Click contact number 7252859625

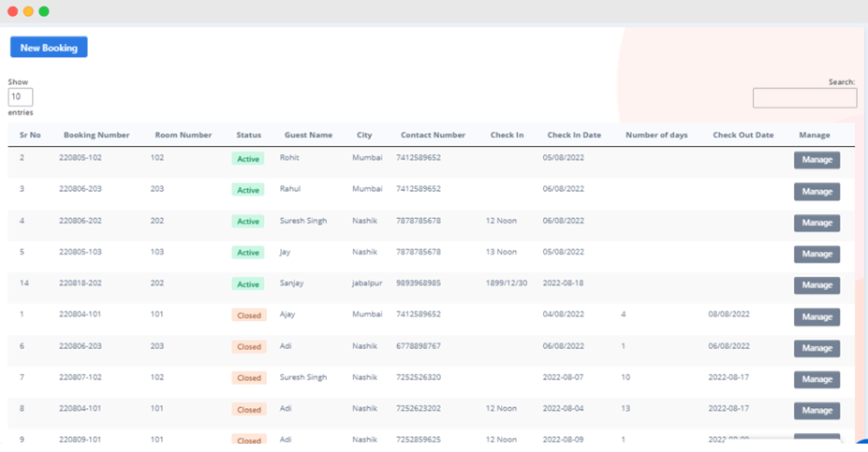[419, 439]
